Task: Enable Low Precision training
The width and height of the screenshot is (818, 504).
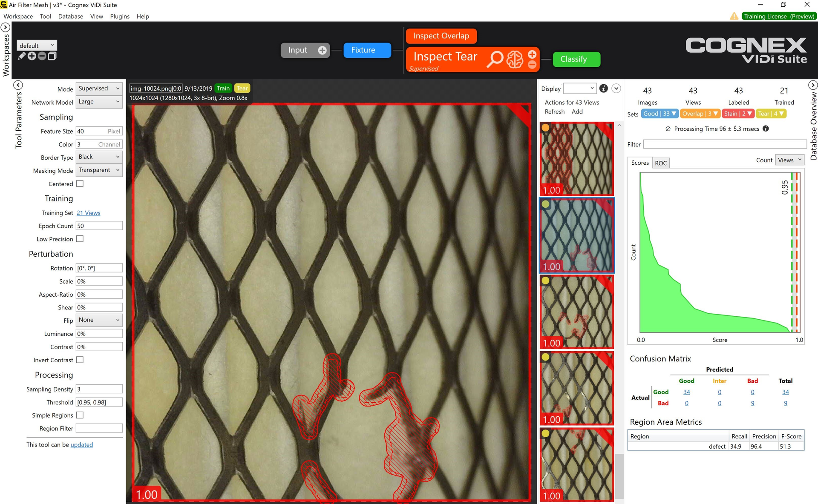Action: coord(80,239)
